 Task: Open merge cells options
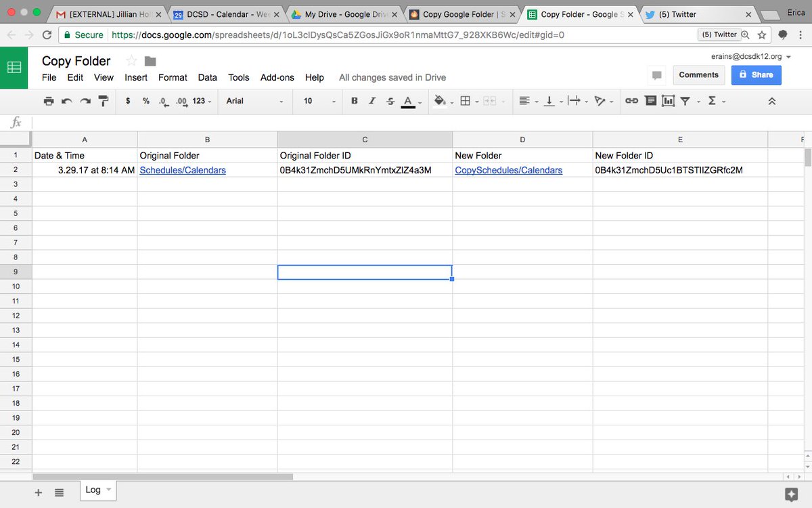[491, 101]
